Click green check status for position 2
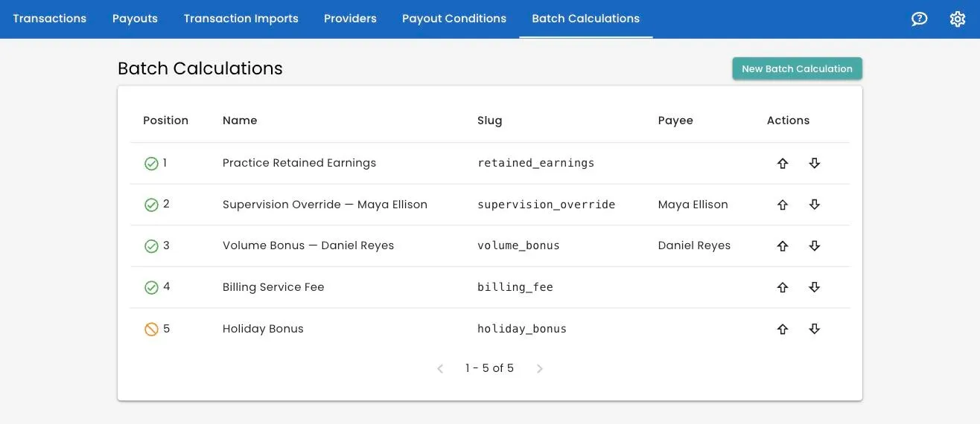The height and width of the screenshot is (424, 980). click(x=151, y=205)
